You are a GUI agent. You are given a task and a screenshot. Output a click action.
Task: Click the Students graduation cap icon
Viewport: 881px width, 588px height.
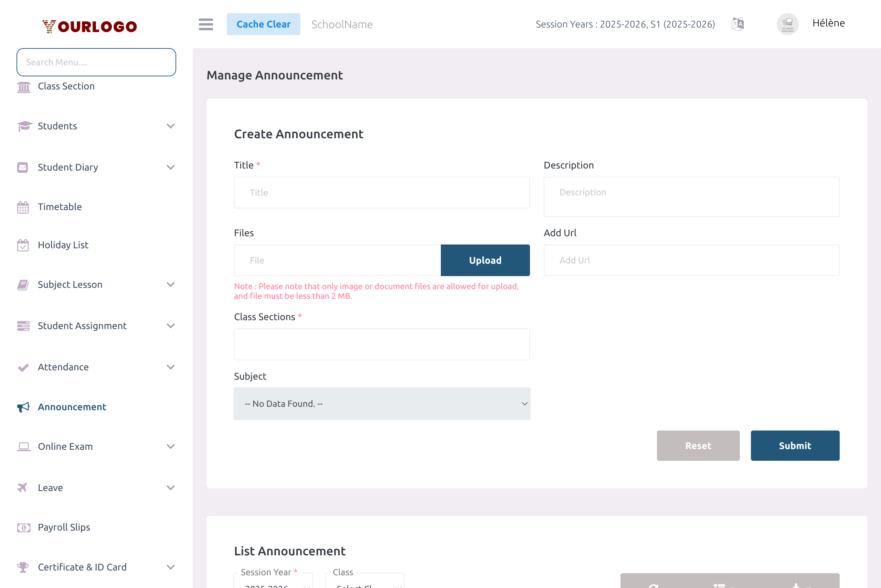[x=23, y=126]
